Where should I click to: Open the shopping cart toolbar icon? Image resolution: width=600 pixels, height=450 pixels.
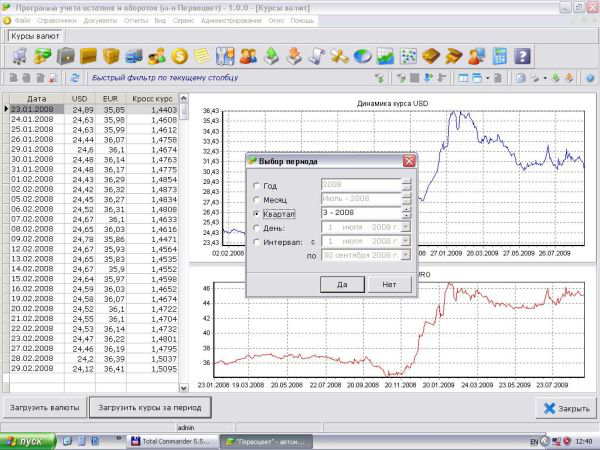(x=19, y=56)
